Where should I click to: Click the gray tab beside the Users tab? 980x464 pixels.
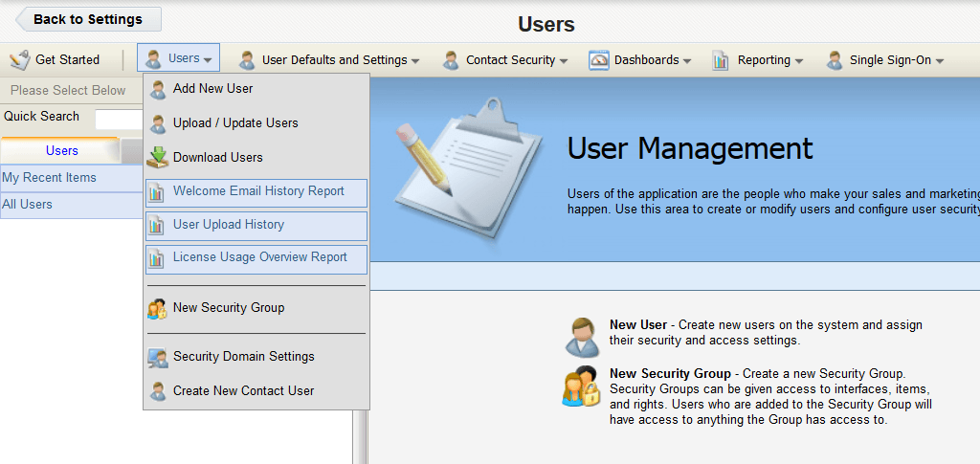[132, 151]
